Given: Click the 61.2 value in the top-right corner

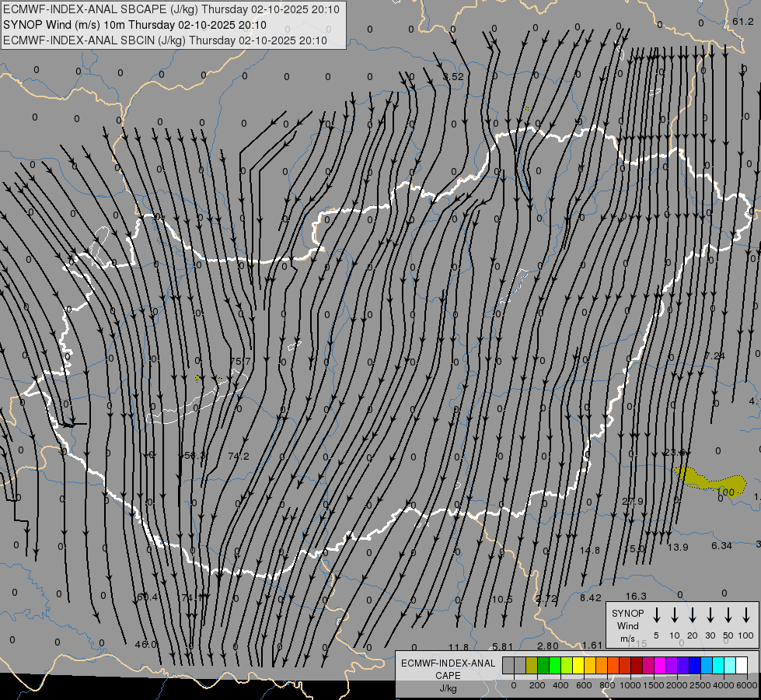Looking at the screenshot, I should [743, 22].
